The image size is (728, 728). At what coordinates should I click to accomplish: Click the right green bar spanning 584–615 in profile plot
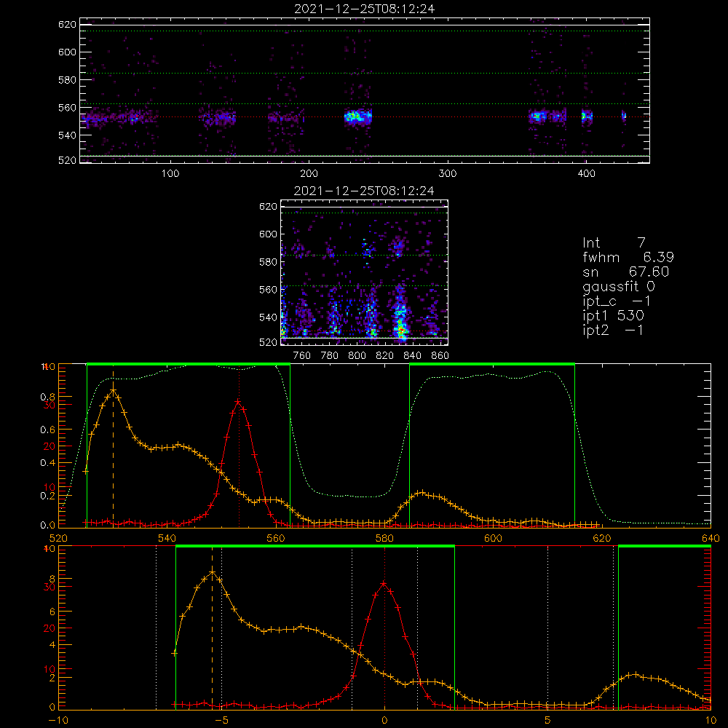(492, 364)
